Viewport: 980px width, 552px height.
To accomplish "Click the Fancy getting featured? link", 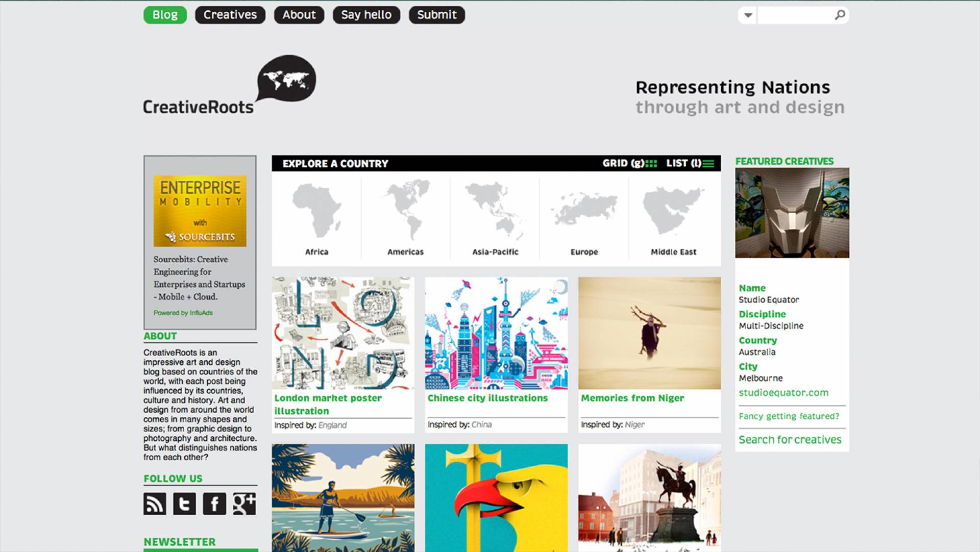I will [x=789, y=416].
